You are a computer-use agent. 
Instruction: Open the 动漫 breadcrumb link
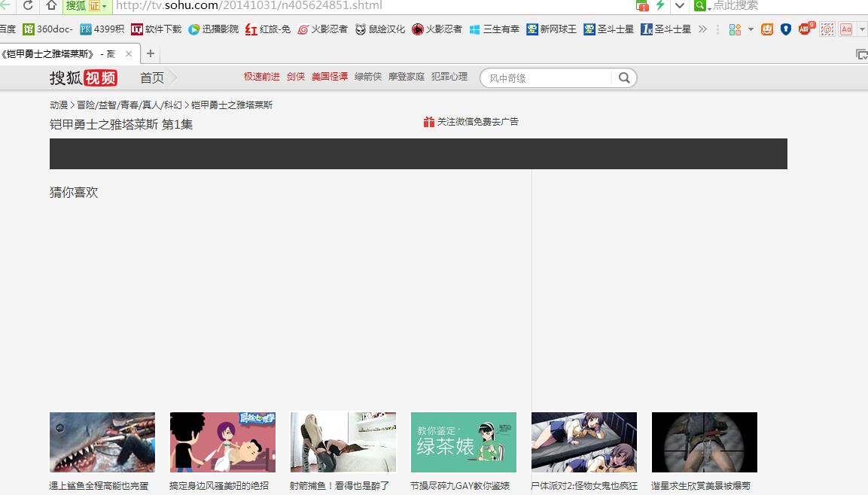59,105
